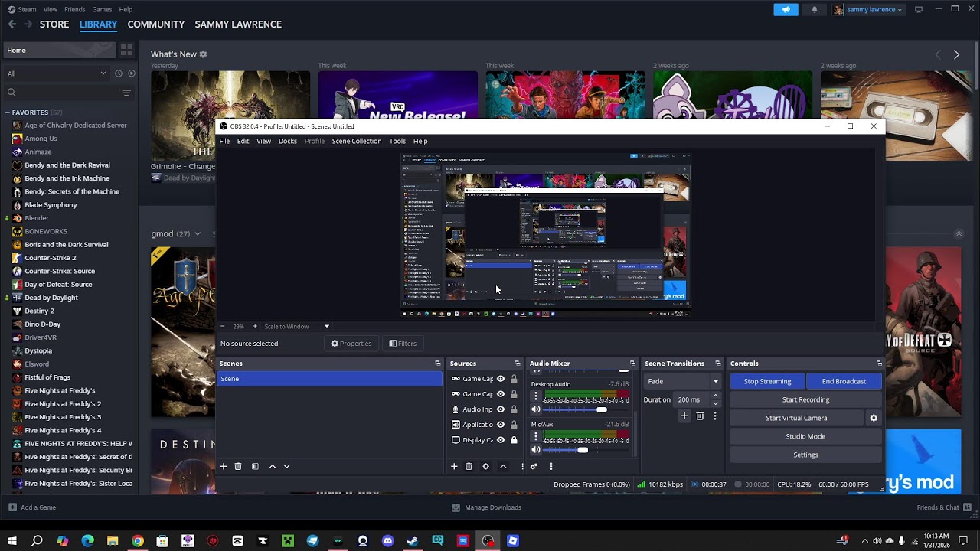The image size is (980, 551).
Task: Switch Steam library to grid view
Action: coord(126,50)
